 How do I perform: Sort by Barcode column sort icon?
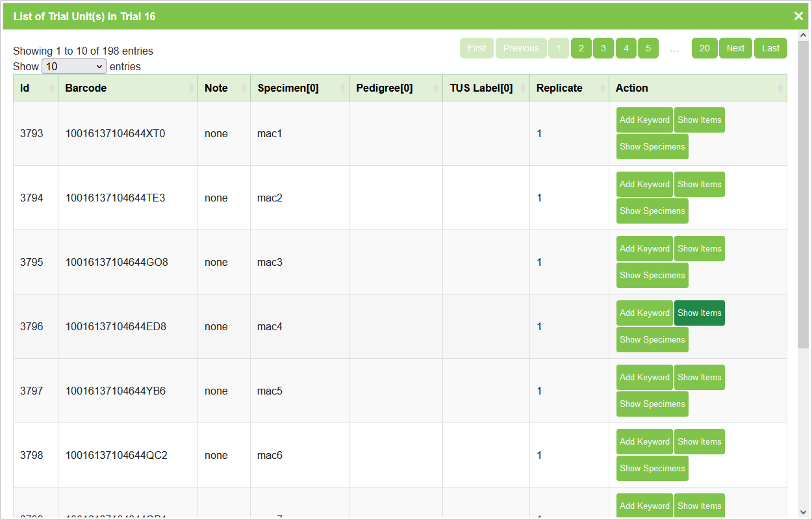pos(191,88)
